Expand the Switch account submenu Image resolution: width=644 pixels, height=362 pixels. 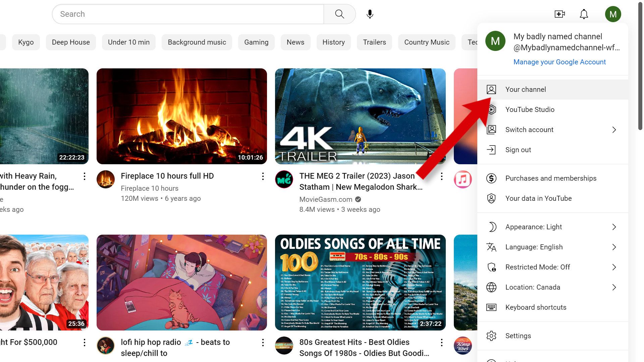pos(529,130)
